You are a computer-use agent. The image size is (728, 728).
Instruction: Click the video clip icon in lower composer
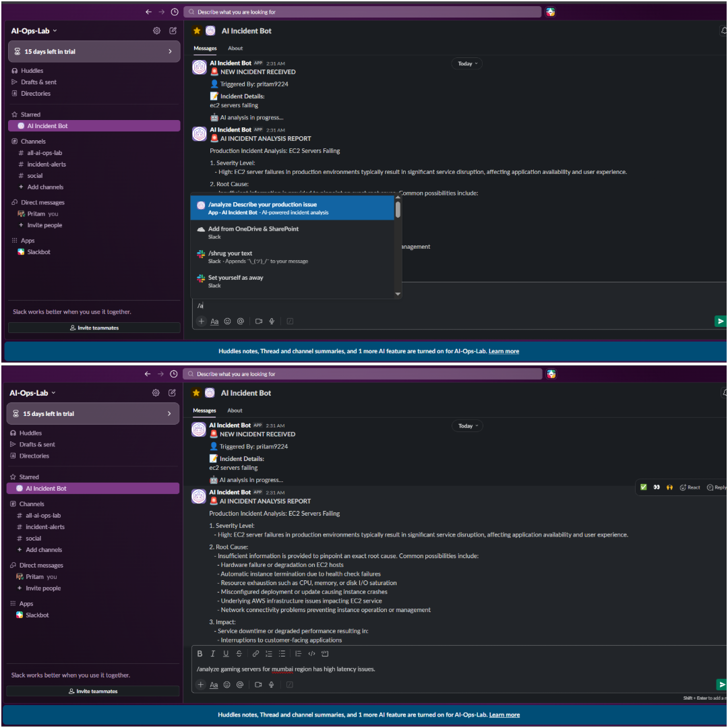tap(258, 684)
